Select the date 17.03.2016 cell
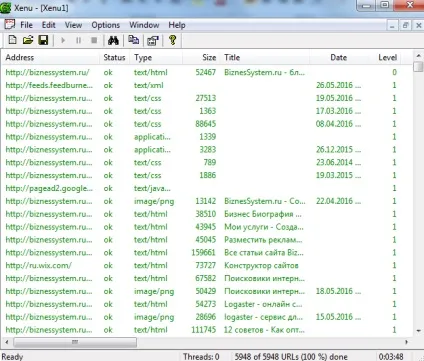 [338, 111]
